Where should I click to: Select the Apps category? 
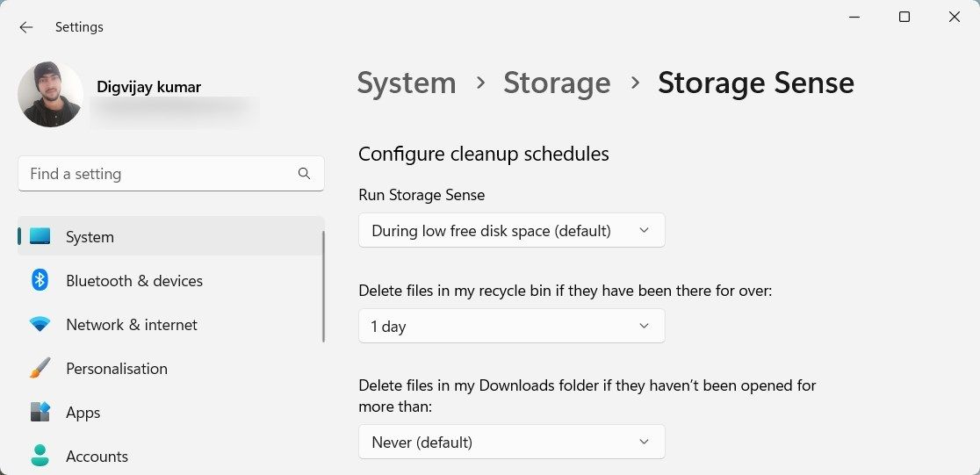[x=171, y=413]
